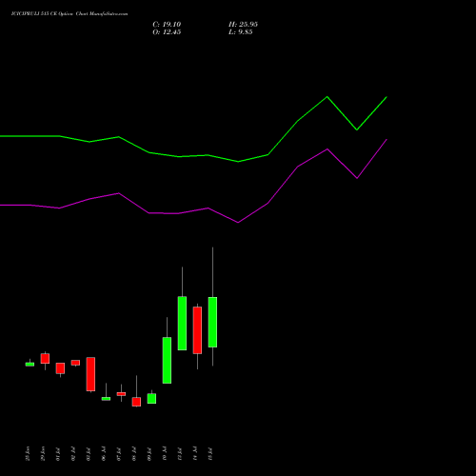This screenshot has height=476, width=476.
Task: Click the last green candle above 15 Jul
Action: (x=212, y=322)
